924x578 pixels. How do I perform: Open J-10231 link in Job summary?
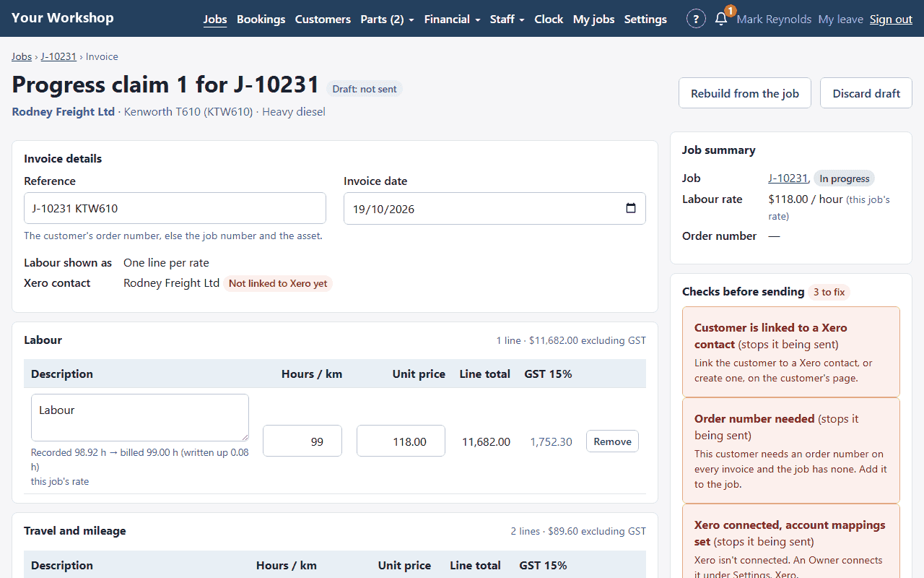(788, 178)
